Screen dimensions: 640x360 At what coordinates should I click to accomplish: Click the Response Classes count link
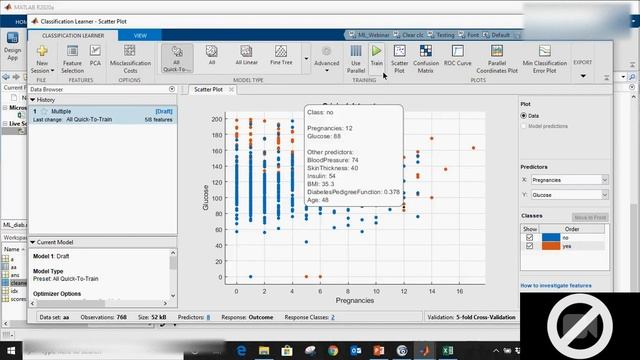[333, 317]
